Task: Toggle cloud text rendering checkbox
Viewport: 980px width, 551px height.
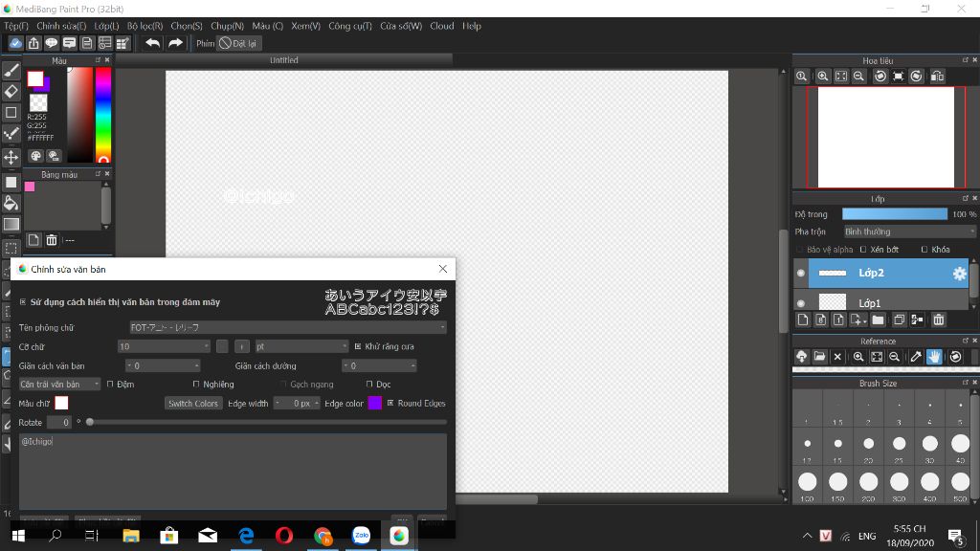Action: click(x=23, y=301)
